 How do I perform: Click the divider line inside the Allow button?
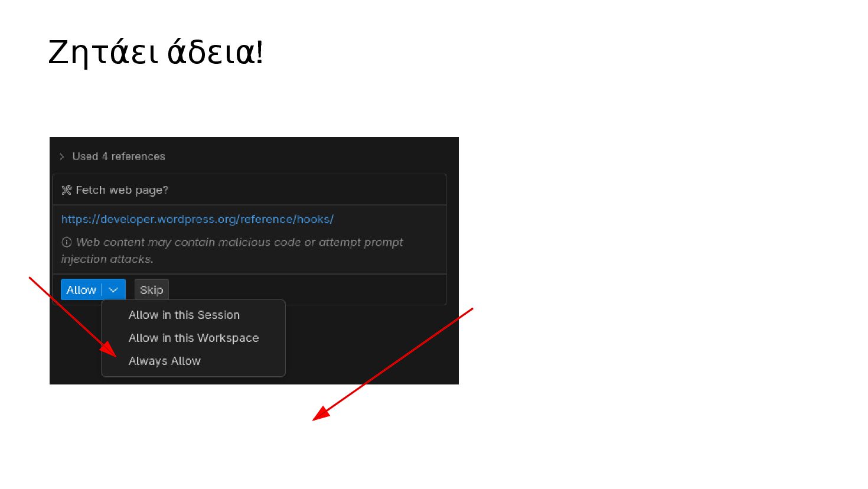pos(102,290)
